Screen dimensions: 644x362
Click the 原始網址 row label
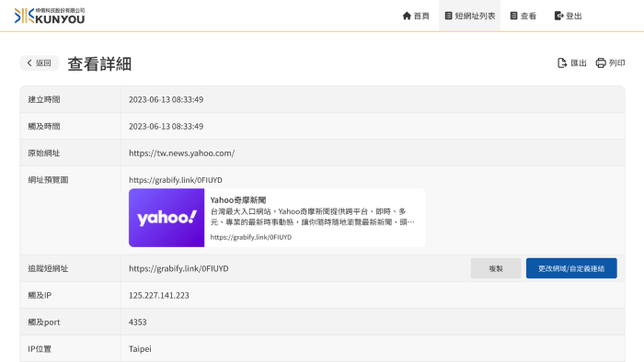point(44,153)
